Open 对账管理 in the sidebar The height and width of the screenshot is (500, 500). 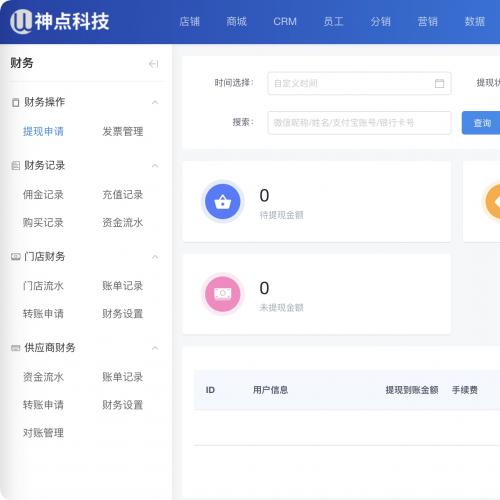pos(43,433)
